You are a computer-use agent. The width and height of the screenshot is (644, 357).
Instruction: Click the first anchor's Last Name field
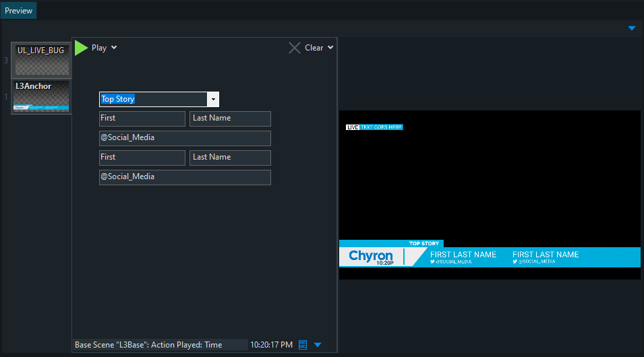tap(230, 119)
